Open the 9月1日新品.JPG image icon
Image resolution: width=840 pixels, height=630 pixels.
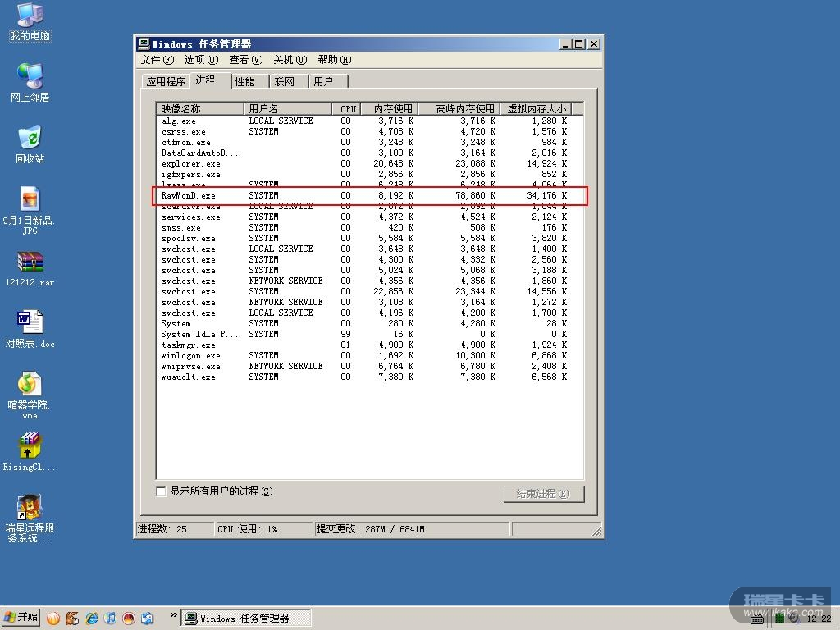30,199
